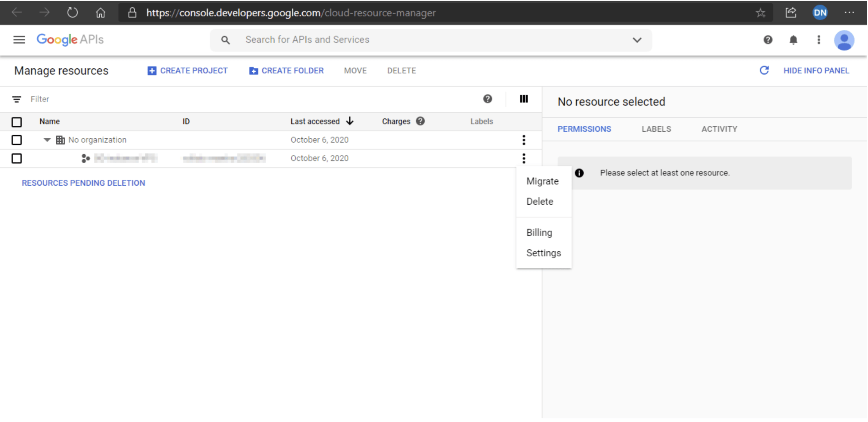Check the No organization row checkbox

coord(16,140)
